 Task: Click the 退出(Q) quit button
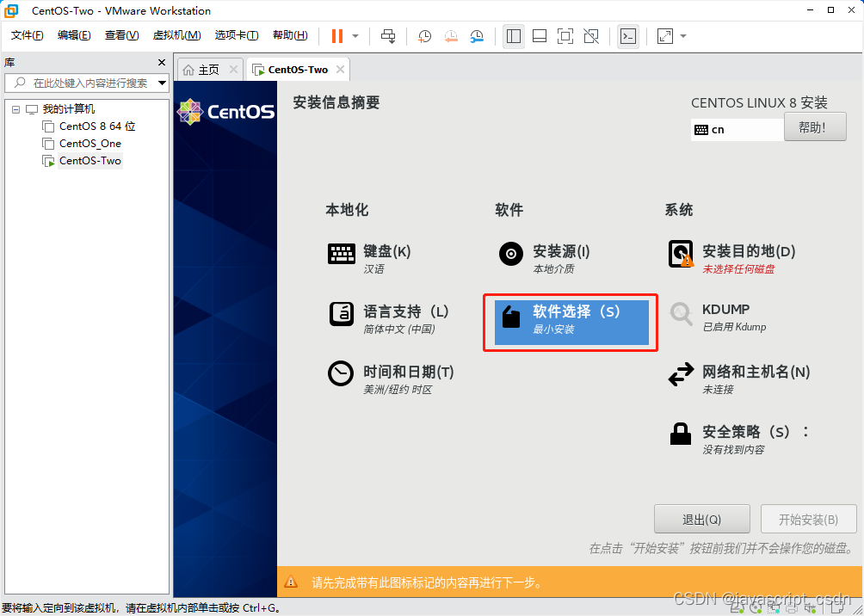(701, 520)
